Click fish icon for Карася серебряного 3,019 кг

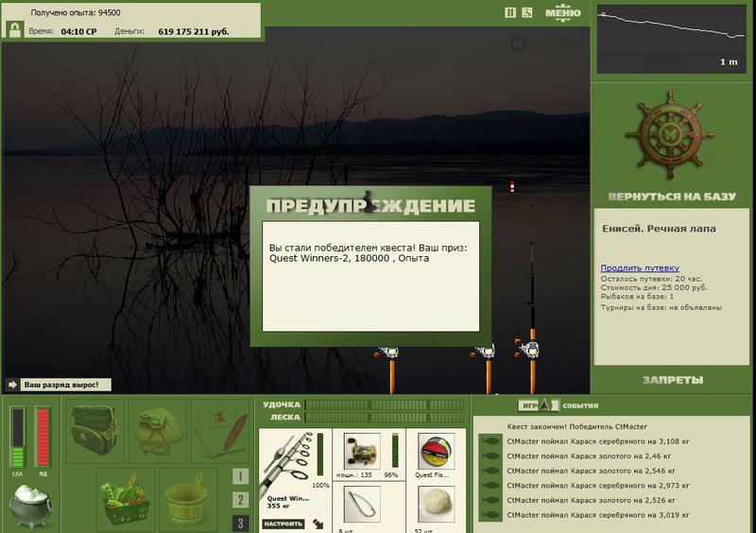(490, 515)
